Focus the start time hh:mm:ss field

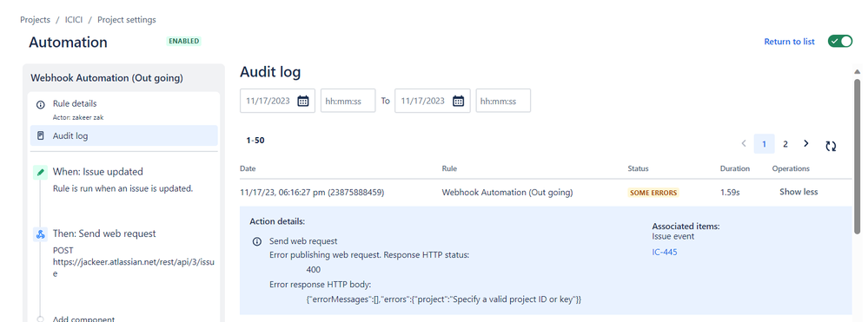click(x=348, y=101)
